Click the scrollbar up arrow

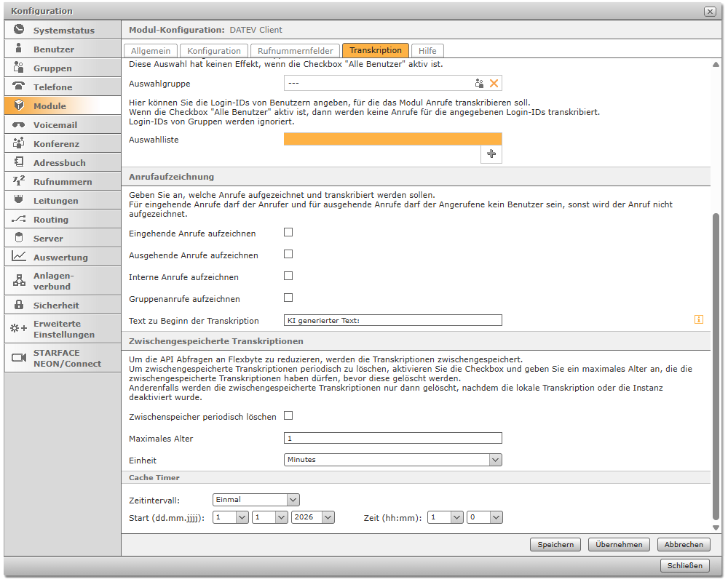716,65
